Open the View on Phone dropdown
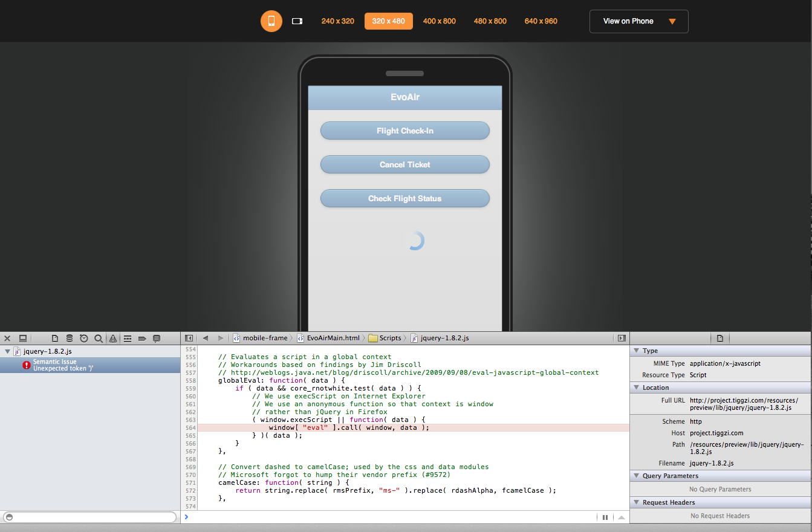 [638, 21]
